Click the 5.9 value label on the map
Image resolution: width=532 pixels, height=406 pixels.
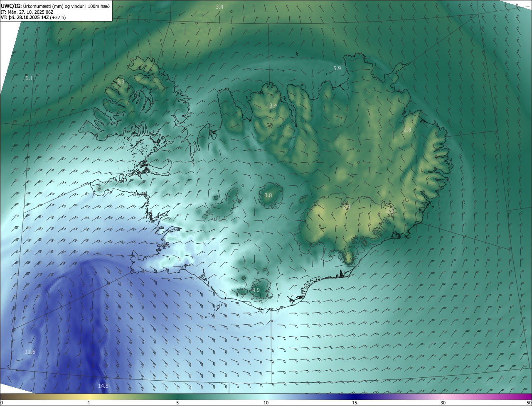point(337,68)
